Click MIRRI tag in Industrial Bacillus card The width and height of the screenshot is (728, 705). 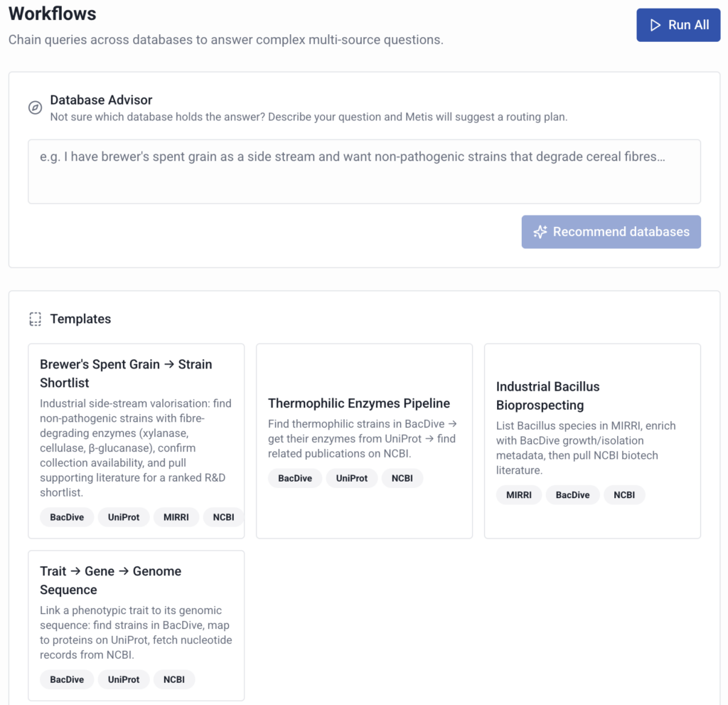(x=518, y=495)
